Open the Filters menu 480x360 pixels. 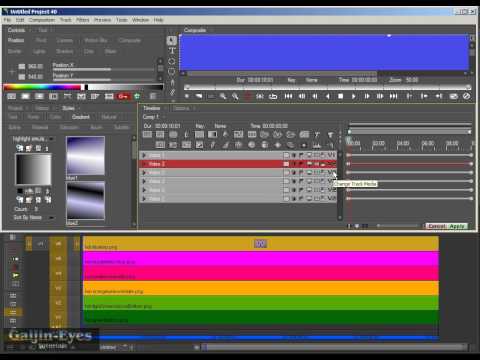pos(83,20)
